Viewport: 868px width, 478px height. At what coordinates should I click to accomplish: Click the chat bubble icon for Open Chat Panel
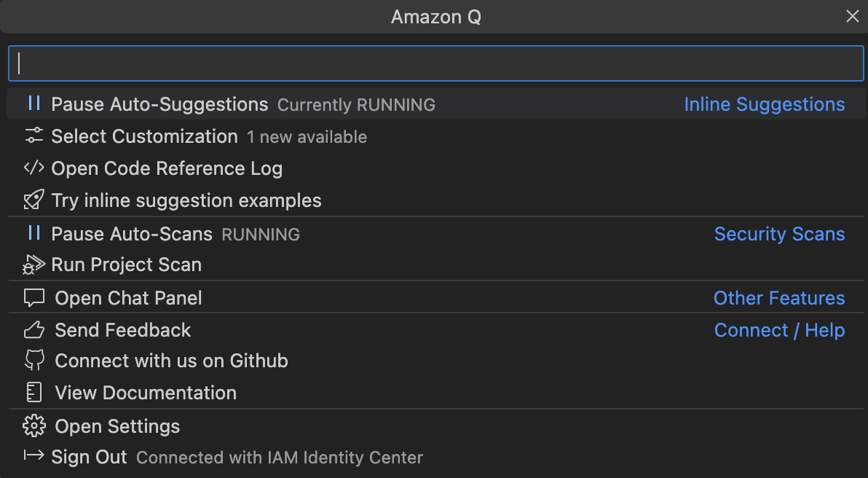[x=33, y=297]
